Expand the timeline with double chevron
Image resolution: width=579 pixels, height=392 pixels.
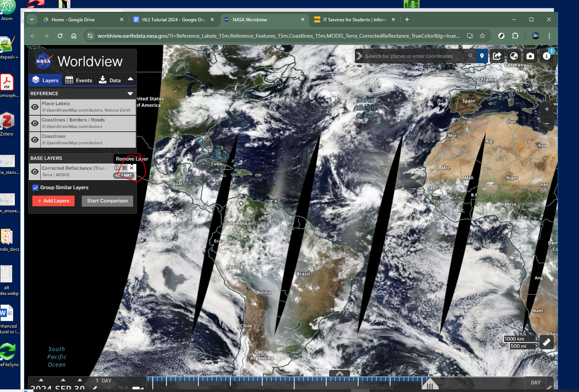pos(339,374)
